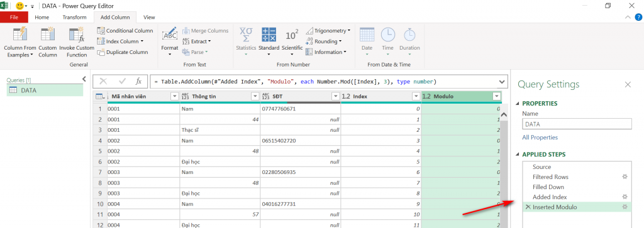Cancel formula edit with X icon

click(103, 81)
